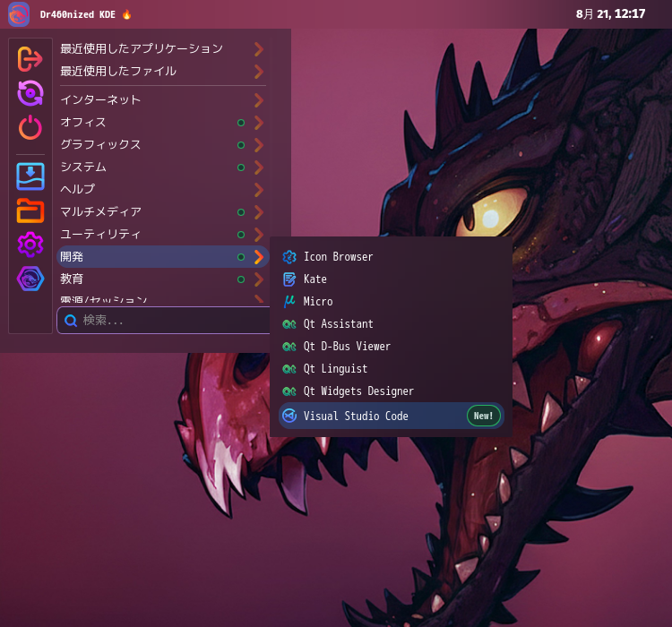Click the clock showing 8月 21, 12:17
Screen dimensions: 672x627
tap(610, 14)
